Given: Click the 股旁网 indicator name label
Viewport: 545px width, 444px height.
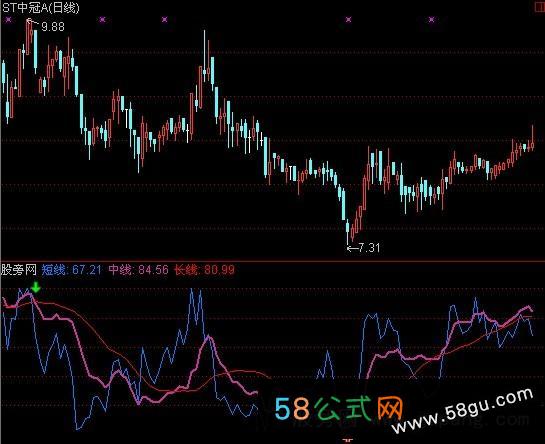Looking at the screenshot, I should [18, 269].
